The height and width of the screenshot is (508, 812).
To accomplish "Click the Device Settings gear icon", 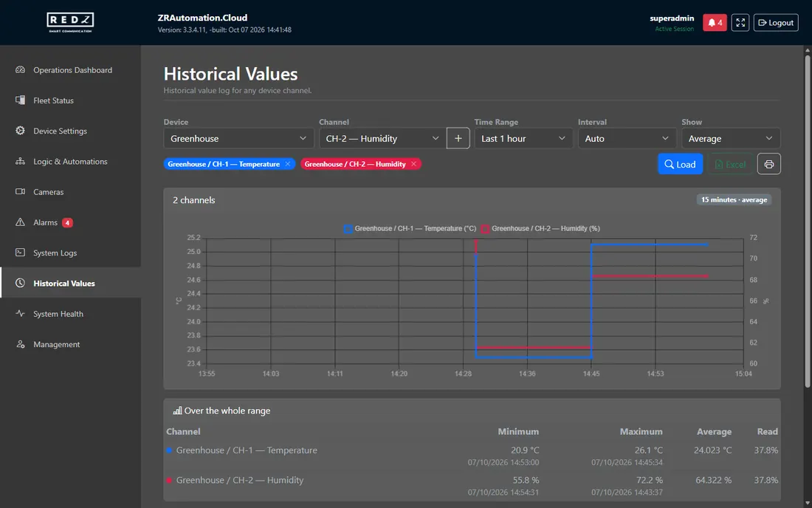I will point(20,131).
